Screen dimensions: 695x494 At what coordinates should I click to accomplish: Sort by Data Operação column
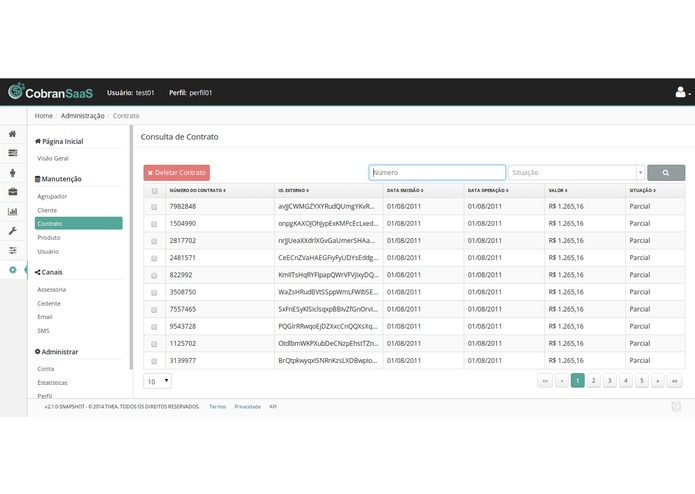[x=488, y=191]
